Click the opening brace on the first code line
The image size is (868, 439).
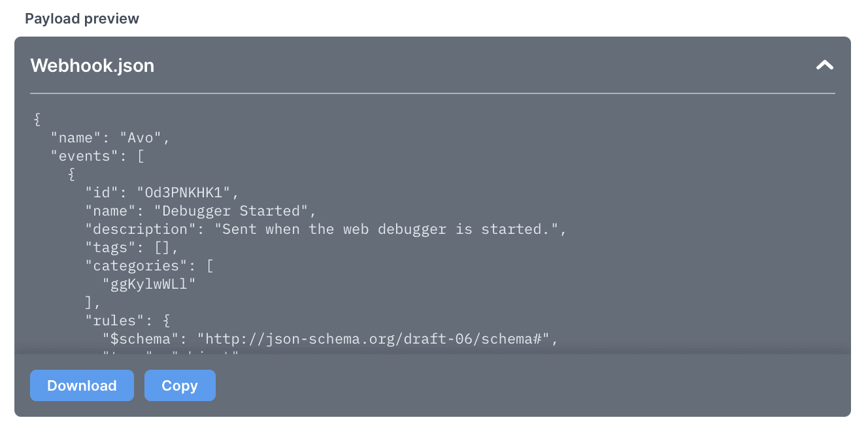[37, 120]
